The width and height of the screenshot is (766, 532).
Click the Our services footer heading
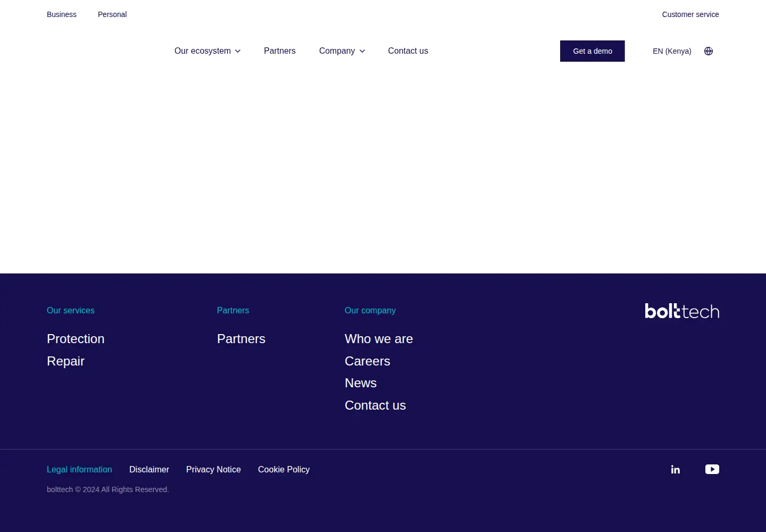(x=71, y=310)
